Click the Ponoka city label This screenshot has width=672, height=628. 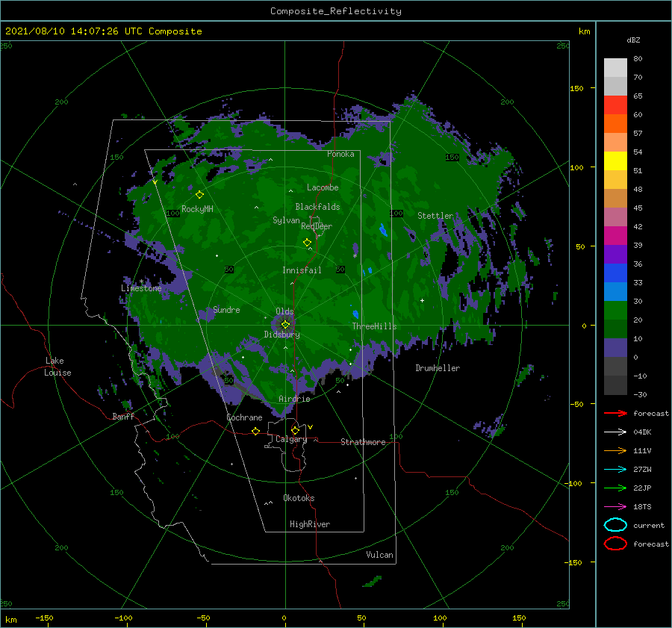point(340,154)
